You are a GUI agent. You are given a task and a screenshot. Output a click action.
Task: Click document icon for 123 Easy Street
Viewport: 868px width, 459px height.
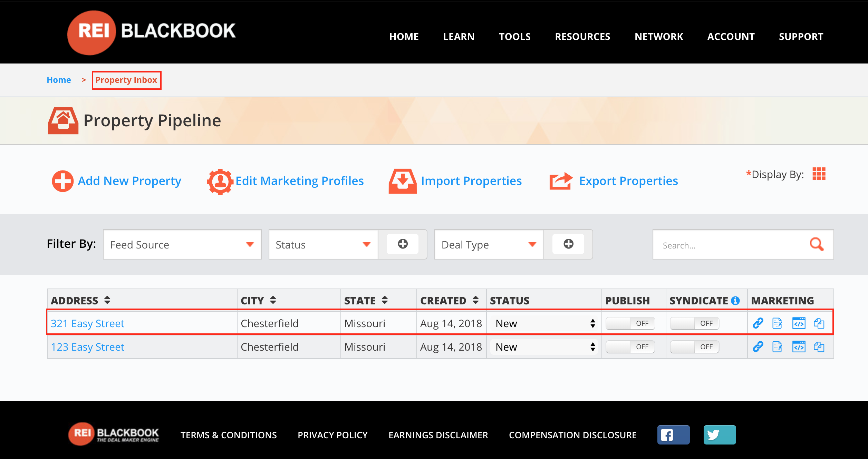coord(777,347)
